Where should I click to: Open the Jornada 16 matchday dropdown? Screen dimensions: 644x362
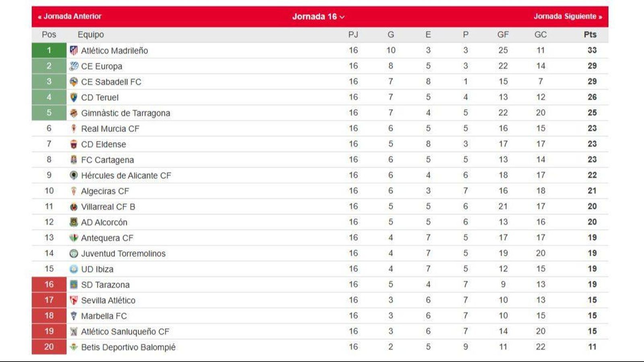316,16
